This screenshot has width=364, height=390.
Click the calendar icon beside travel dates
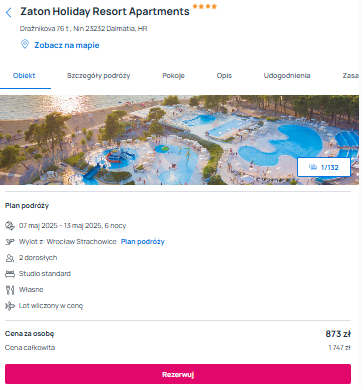click(x=10, y=226)
